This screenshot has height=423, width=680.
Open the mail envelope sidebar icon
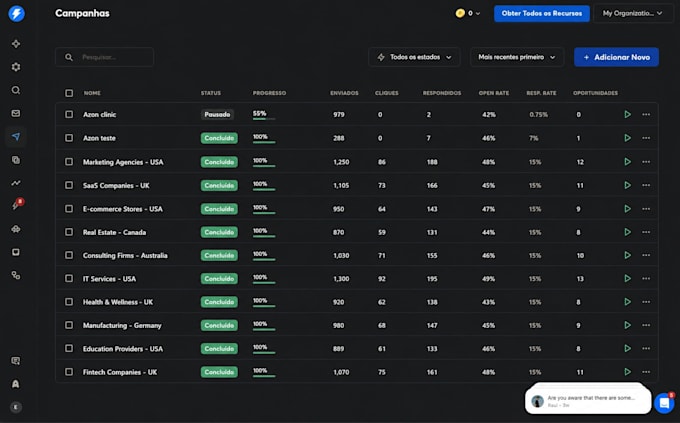pos(16,113)
